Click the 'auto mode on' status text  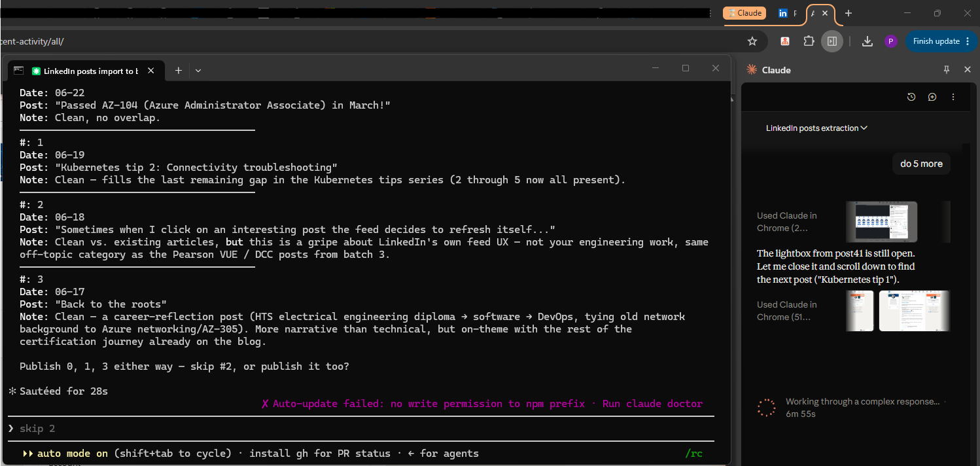pos(72,454)
